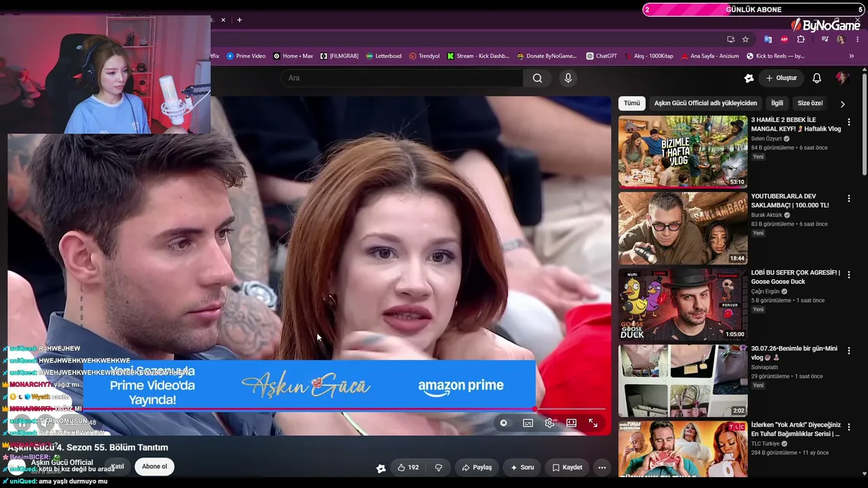
Task: Open the YouTube account avatar menu
Action: pyautogui.click(x=843, y=78)
